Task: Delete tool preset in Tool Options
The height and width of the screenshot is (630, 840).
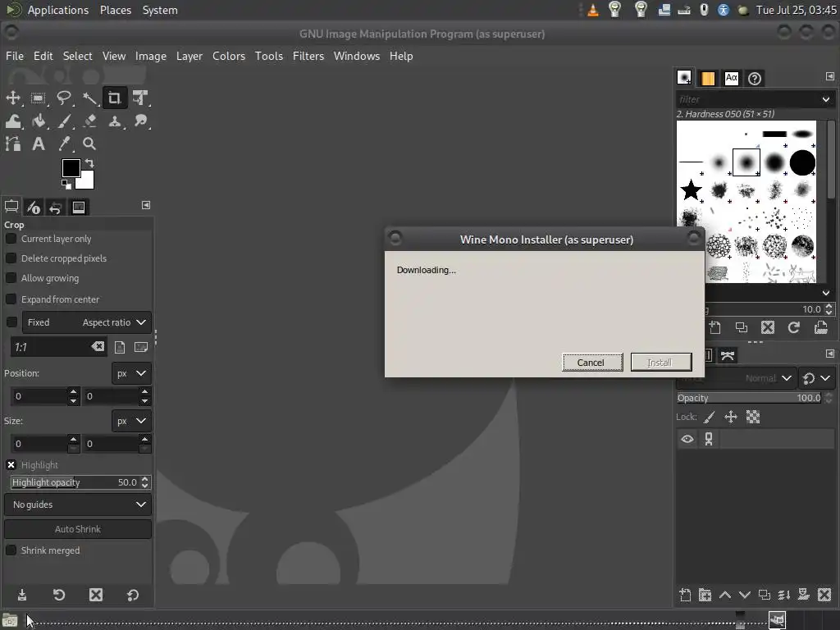Action: 96,595
